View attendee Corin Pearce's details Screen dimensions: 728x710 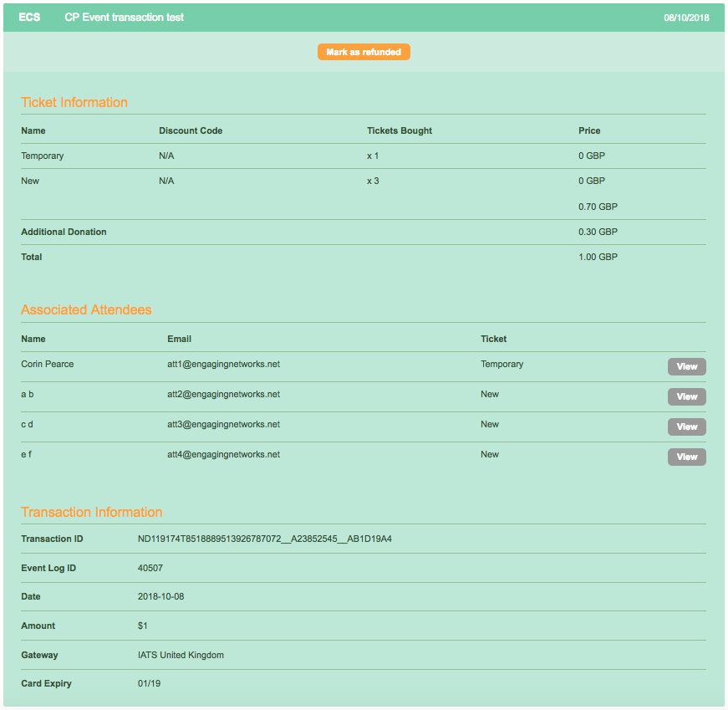tap(686, 366)
